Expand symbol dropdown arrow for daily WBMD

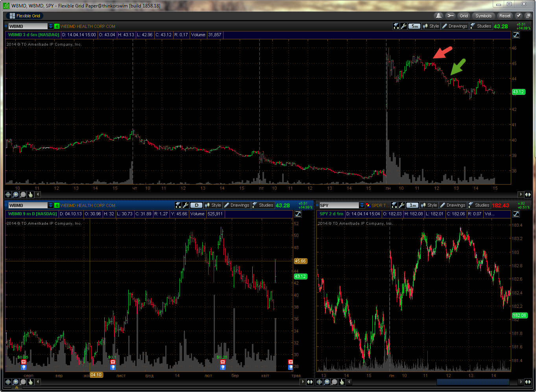coord(50,205)
